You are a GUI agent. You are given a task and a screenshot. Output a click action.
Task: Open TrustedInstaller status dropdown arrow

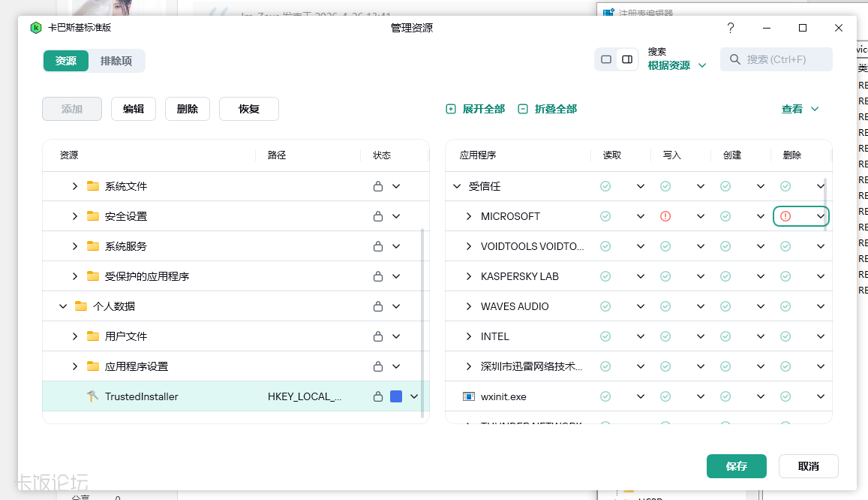[x=414, y=396]
